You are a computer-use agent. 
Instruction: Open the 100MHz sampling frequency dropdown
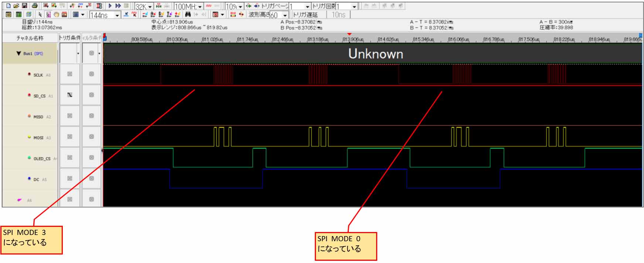(x=200, y=7)
